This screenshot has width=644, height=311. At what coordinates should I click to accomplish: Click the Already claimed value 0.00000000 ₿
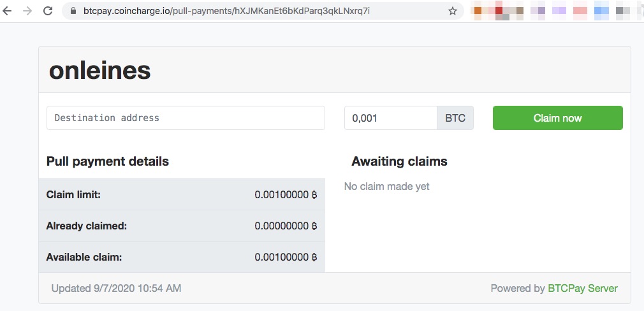point(286,226)
